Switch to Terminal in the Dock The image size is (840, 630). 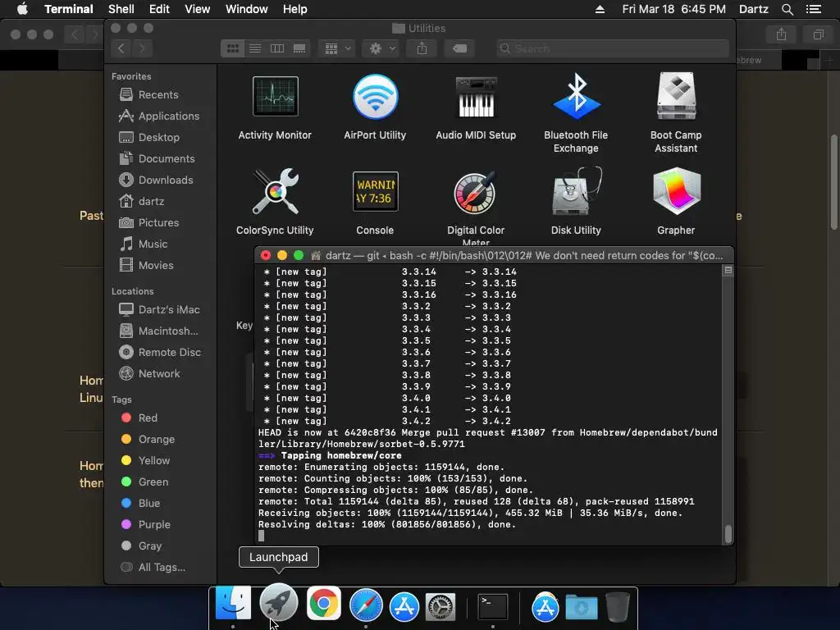[x=493, y=606]
